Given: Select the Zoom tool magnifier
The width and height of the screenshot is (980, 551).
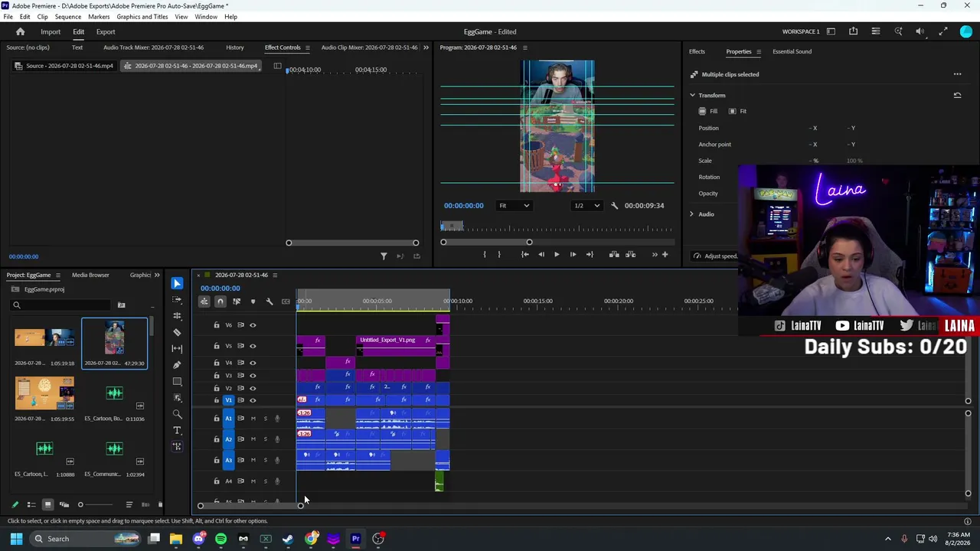Looking at the screenshot, I should point(177,414).
